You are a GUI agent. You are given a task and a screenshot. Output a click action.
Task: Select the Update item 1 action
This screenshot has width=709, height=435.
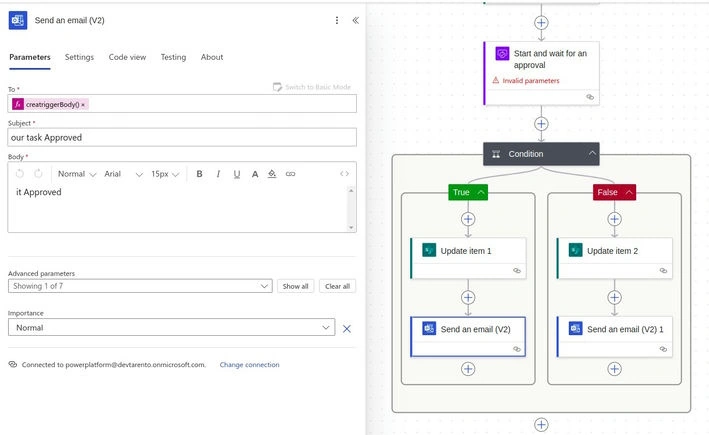[468, 258]
